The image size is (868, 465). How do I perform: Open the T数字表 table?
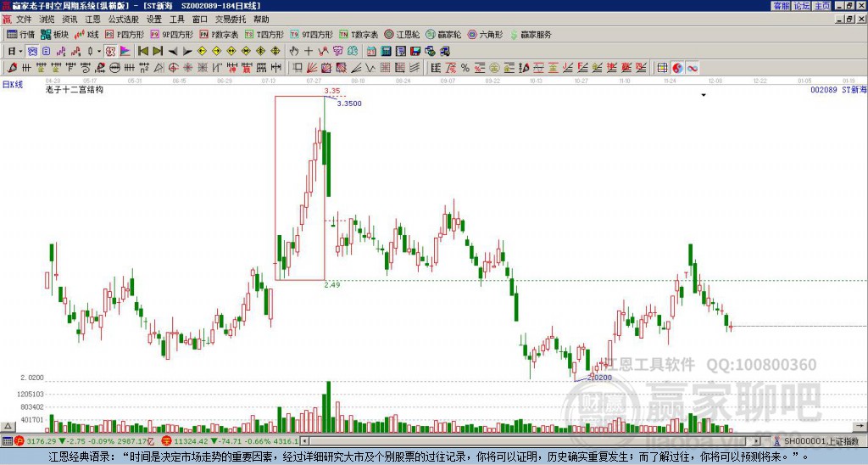[359, 34]
